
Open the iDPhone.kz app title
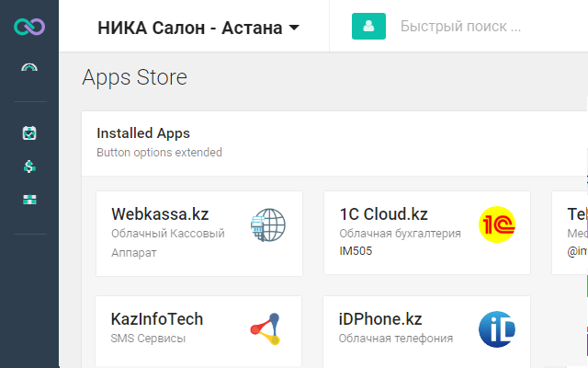[380, 319]
